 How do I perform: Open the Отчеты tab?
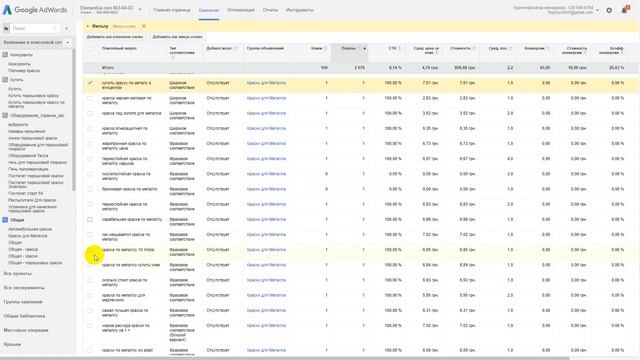click(x=270, y=10)
